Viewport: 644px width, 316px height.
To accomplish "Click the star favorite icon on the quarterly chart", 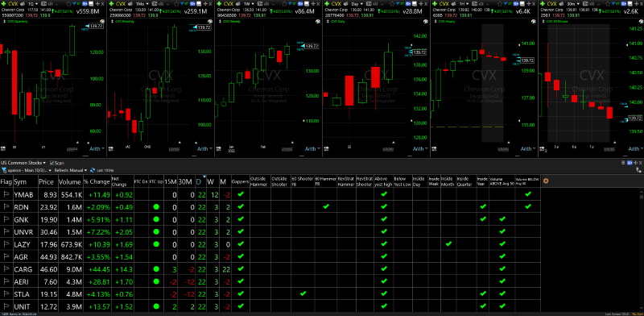I will [x=68, y=4].
